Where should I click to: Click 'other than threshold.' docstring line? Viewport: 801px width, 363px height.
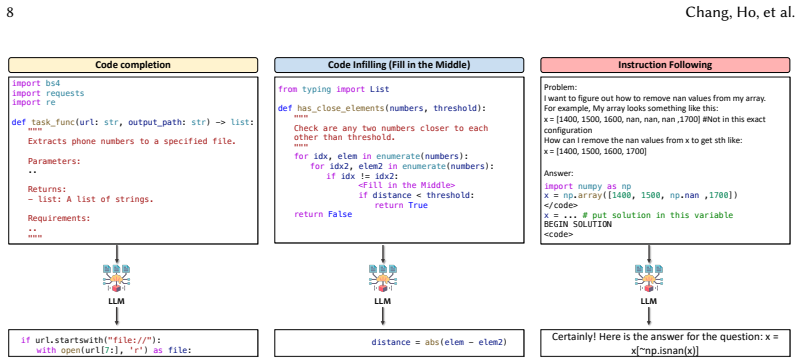(x=345, y=138)
